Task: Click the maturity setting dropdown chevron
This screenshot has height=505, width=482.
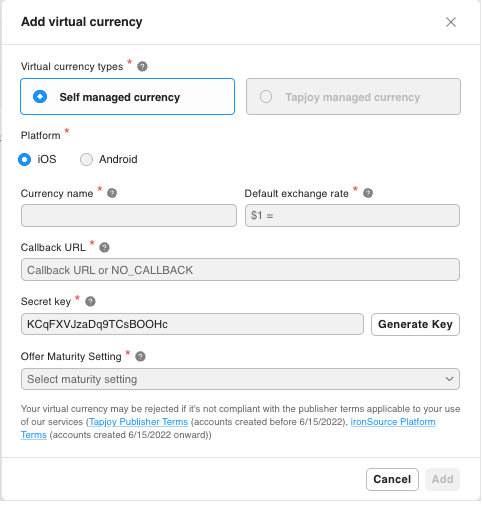Action: (x=449, y=379)
